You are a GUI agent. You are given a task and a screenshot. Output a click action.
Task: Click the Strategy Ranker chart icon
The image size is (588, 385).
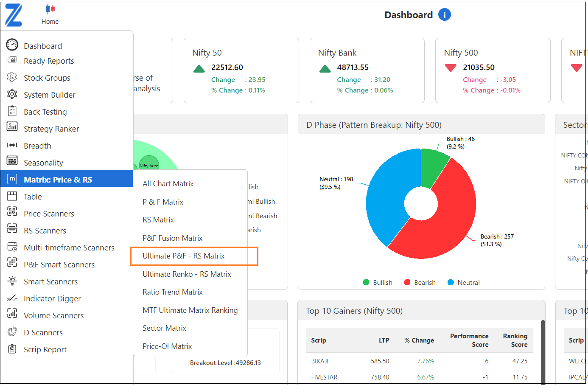12,126
